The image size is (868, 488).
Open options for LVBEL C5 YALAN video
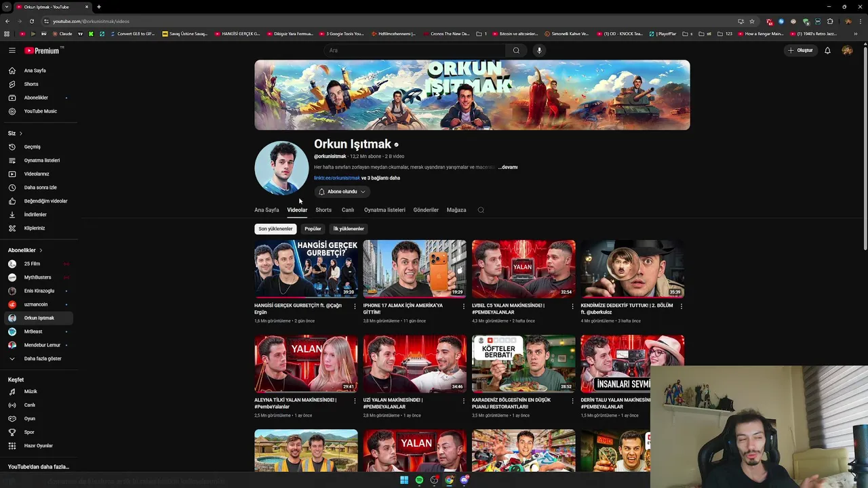[572, 306]
